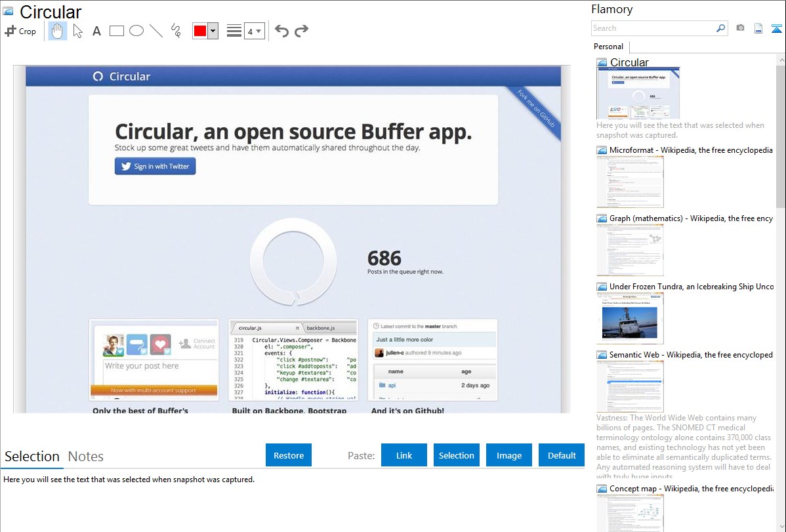Click 'Sign in with Twitter' in the snapshot
The width and height of the screenshot is (786, 532).
[x=155, y=166]
